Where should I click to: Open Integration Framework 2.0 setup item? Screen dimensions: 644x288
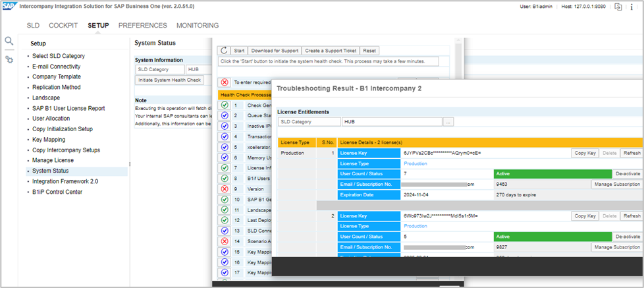pos(65,181)
